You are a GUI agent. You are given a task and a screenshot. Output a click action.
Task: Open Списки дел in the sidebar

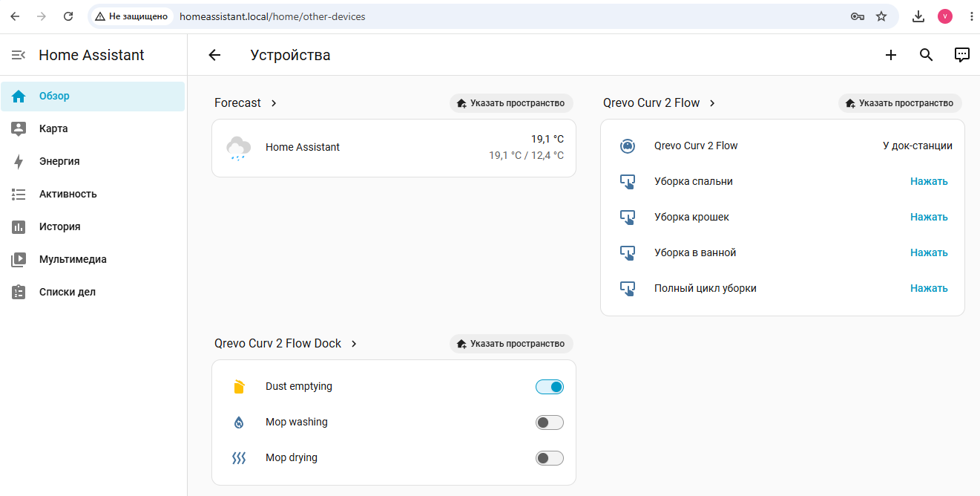(93, 292)
